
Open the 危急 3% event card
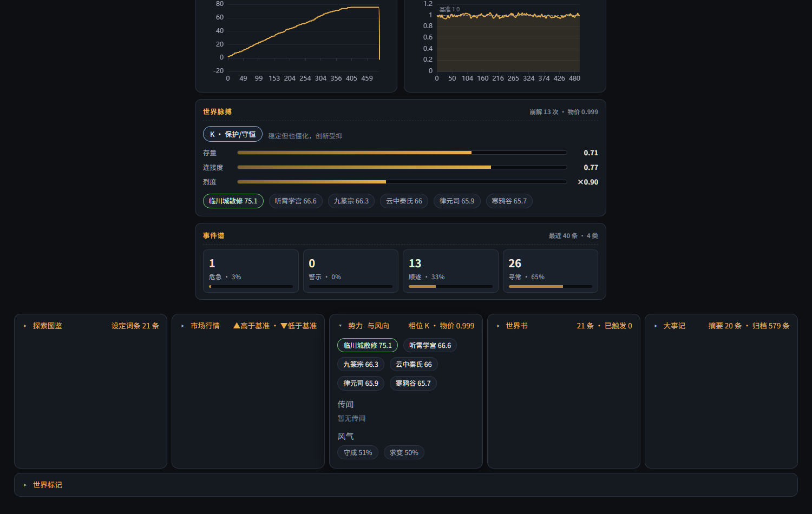pyautogui.click(x=251, y=271)
